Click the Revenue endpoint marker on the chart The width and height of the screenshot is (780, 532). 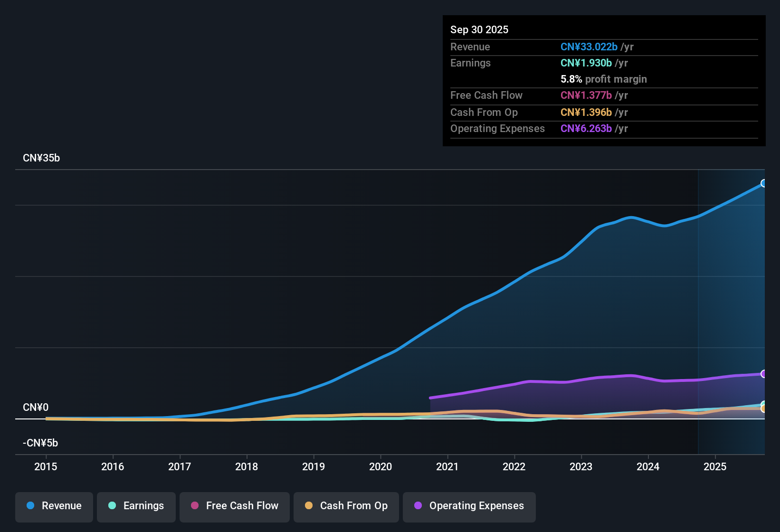coord(764,183)
